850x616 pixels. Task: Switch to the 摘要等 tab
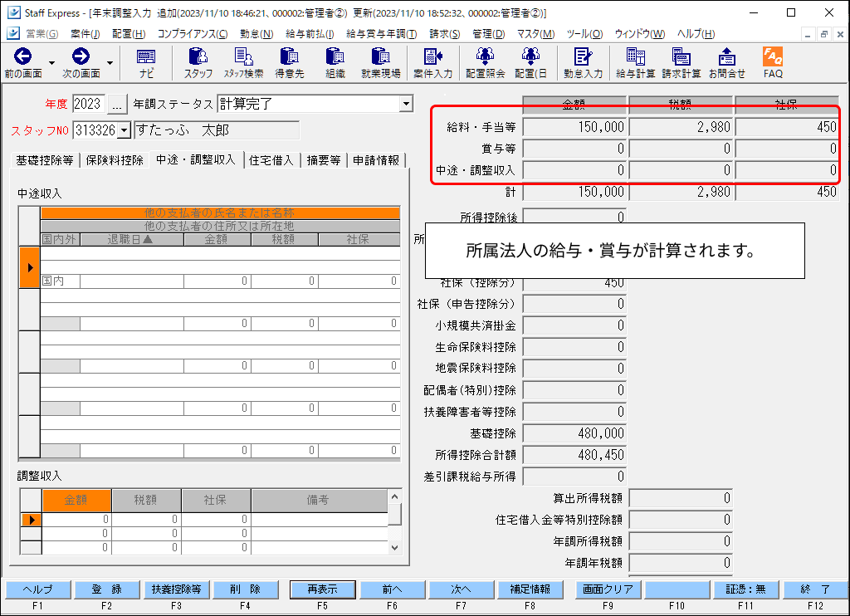coord(324,160)
